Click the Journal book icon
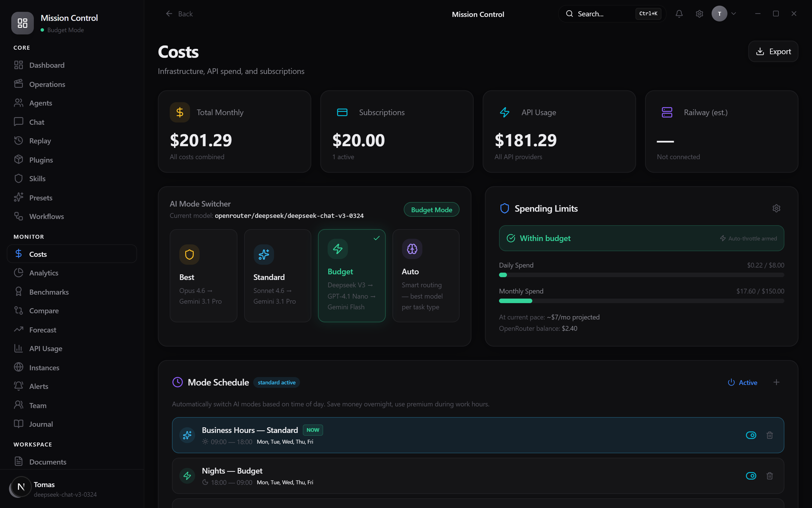Screen dimensions: 812x508 (x=19, y=424)
